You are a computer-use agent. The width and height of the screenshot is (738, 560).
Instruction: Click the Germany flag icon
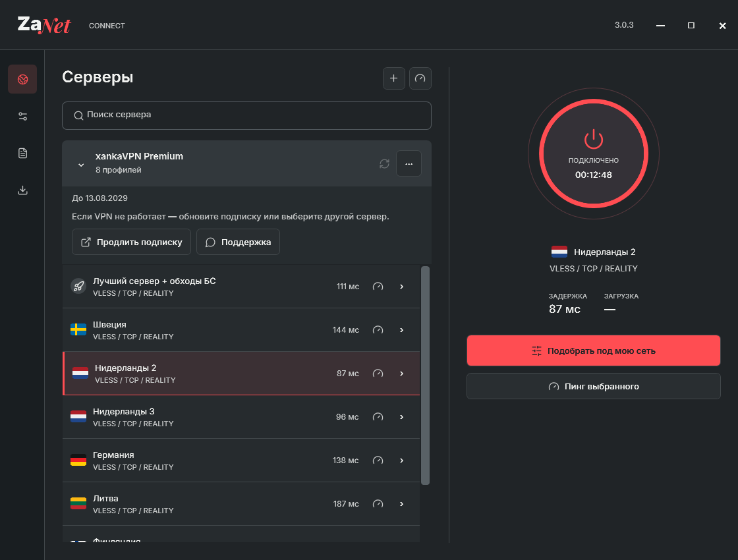click(x=78, y=460)
